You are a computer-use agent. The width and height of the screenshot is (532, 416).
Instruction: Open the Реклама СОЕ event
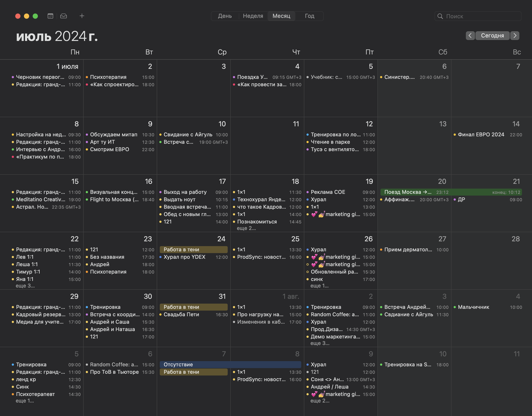[x=341, y=192]
